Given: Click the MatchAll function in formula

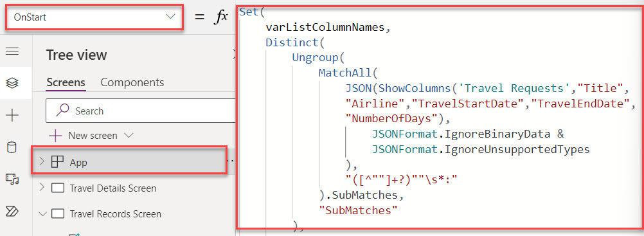Looking at the screenshot, I should 345,73.
